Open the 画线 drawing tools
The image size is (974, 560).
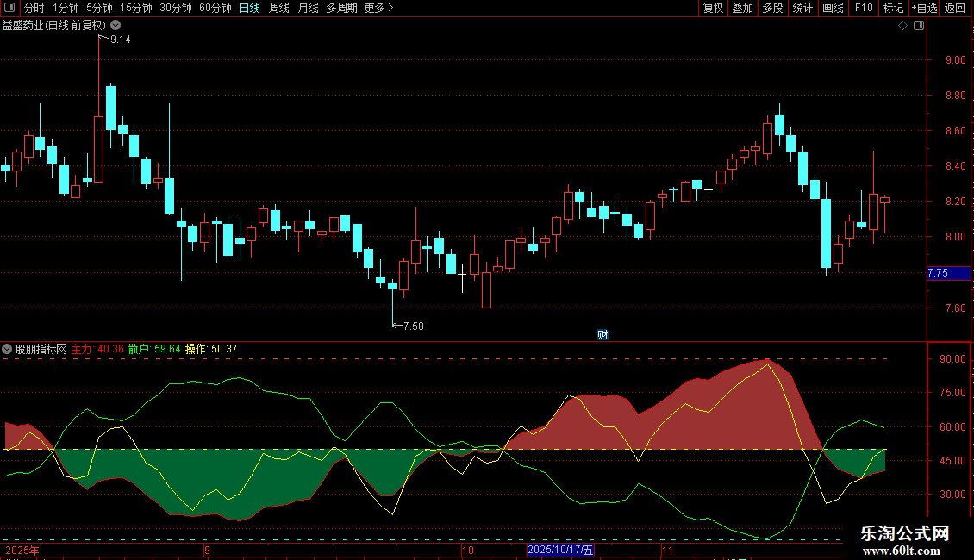click(x=833, y=8)
